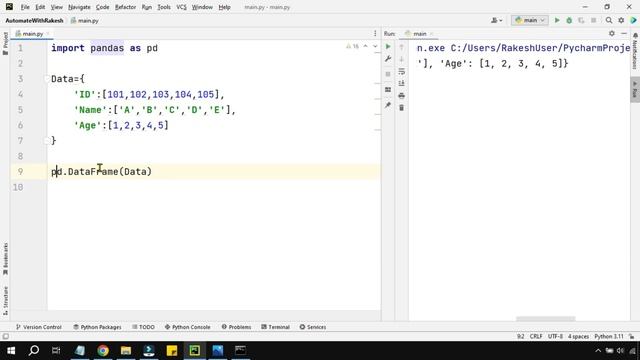Toggle scroll to end in Run console

402,83
